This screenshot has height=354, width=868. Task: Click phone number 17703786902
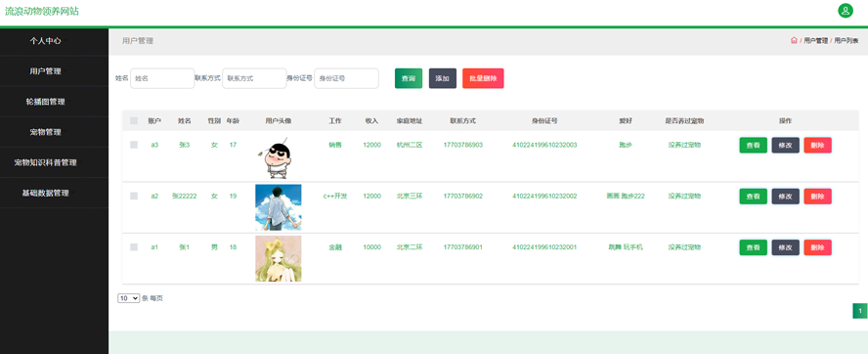[x=462, y=197]
